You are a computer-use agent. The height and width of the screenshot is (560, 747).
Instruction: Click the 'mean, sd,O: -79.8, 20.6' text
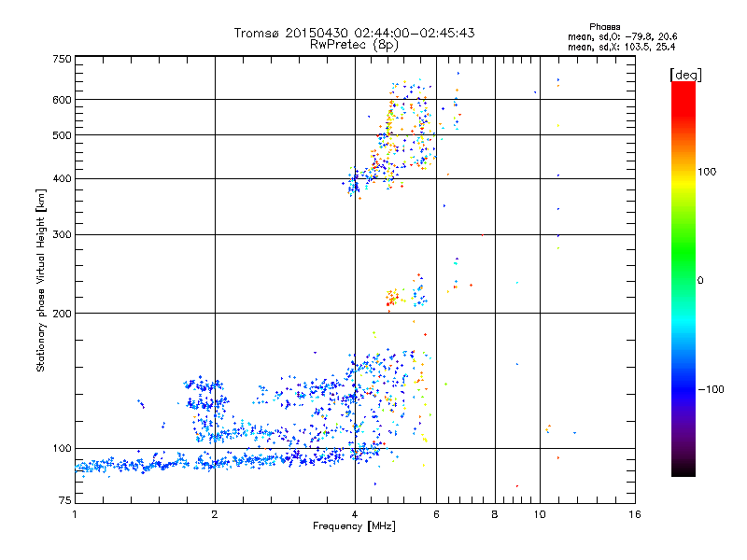tap(622, 36)
